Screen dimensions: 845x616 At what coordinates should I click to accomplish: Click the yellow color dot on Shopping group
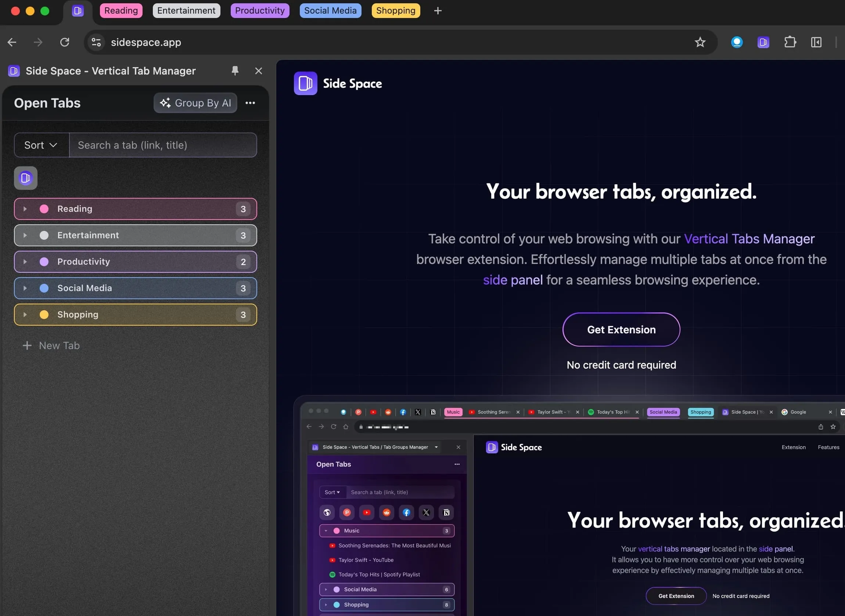click(44, 315)
